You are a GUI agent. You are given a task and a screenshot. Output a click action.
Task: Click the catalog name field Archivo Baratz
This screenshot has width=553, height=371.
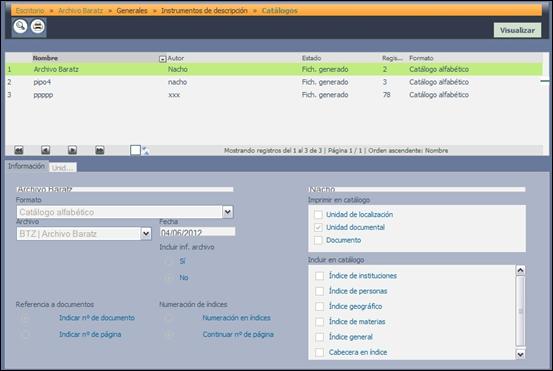(125, 189)
